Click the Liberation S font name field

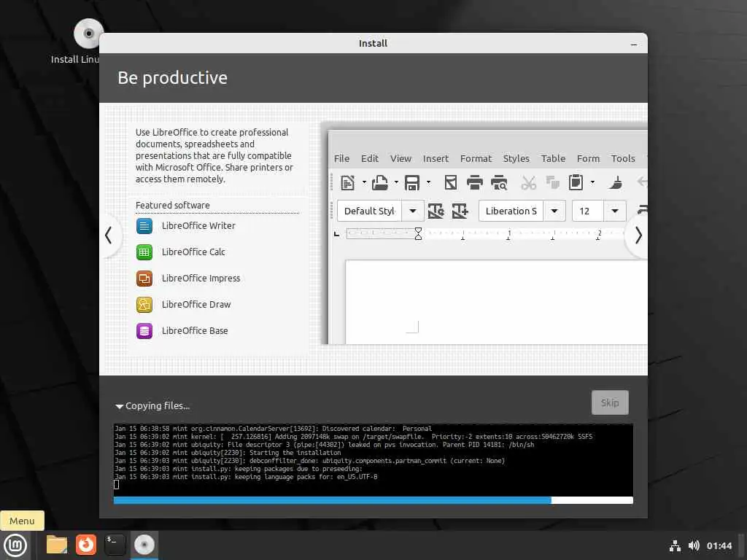click(511, 211)
